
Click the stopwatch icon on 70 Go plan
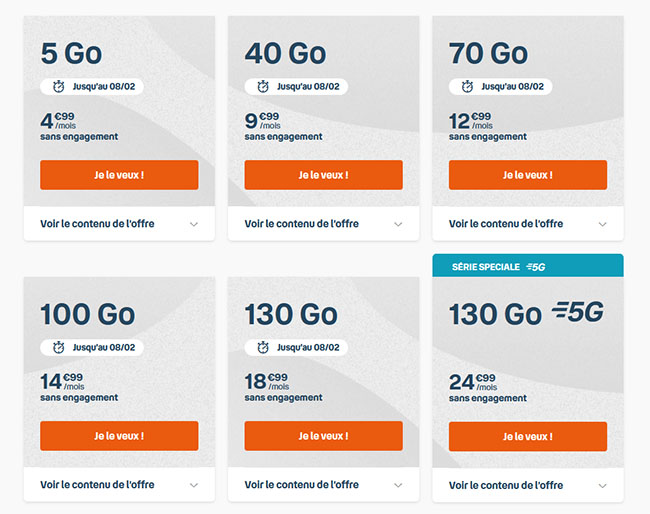pyautogui.click(x=467, y=87)
